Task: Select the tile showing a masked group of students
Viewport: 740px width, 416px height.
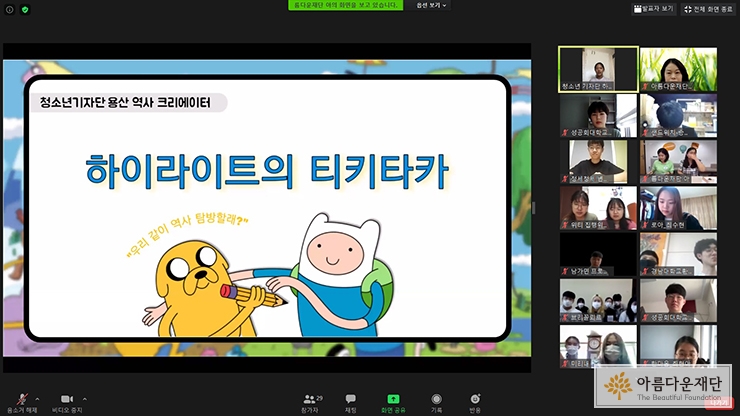Action: click(598, 300)
